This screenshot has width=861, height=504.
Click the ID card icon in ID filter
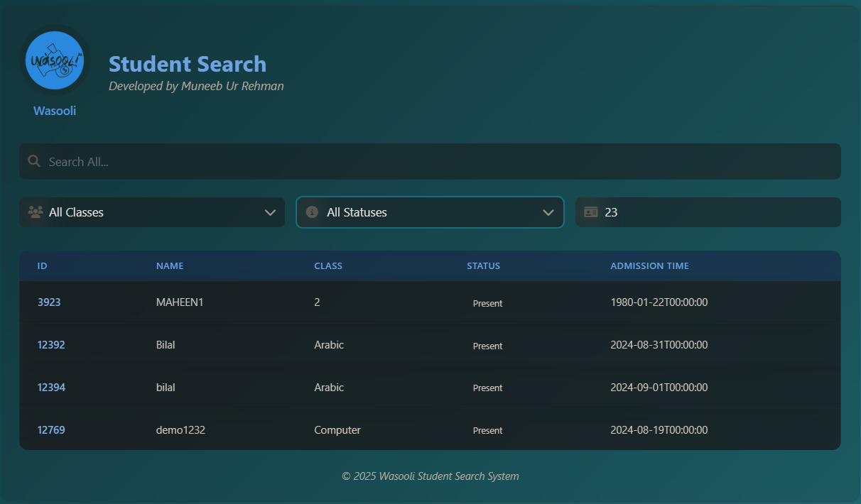pyautogui.click(x=590, y=212)
